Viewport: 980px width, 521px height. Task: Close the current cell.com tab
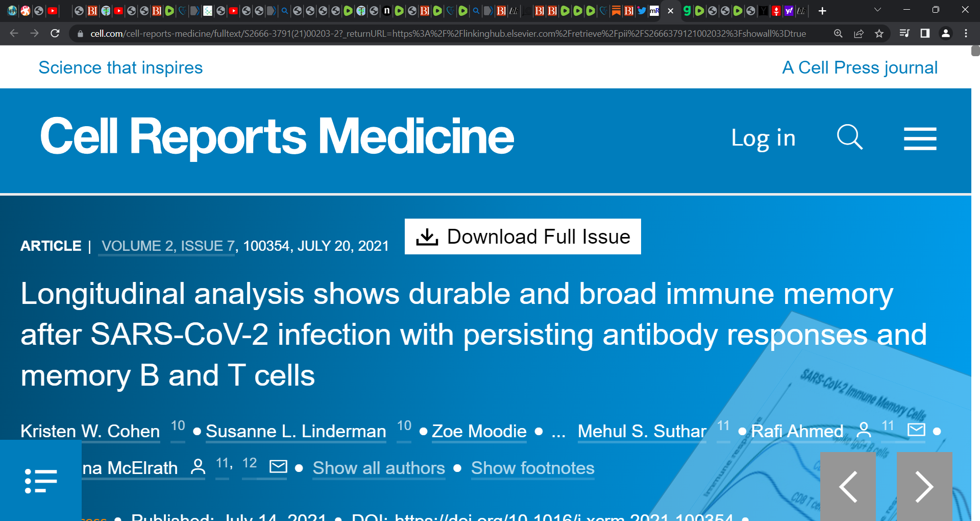(x=670, y=11)
